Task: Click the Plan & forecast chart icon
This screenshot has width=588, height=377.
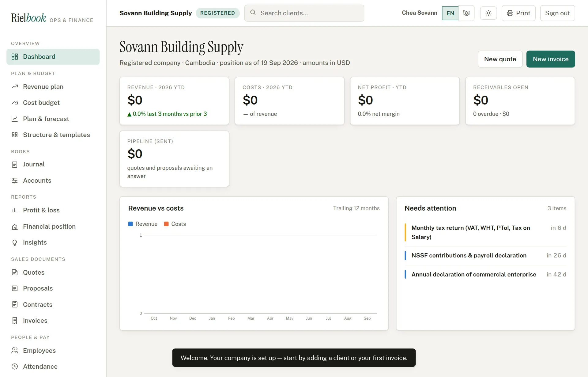Action: tap(15, 119)
